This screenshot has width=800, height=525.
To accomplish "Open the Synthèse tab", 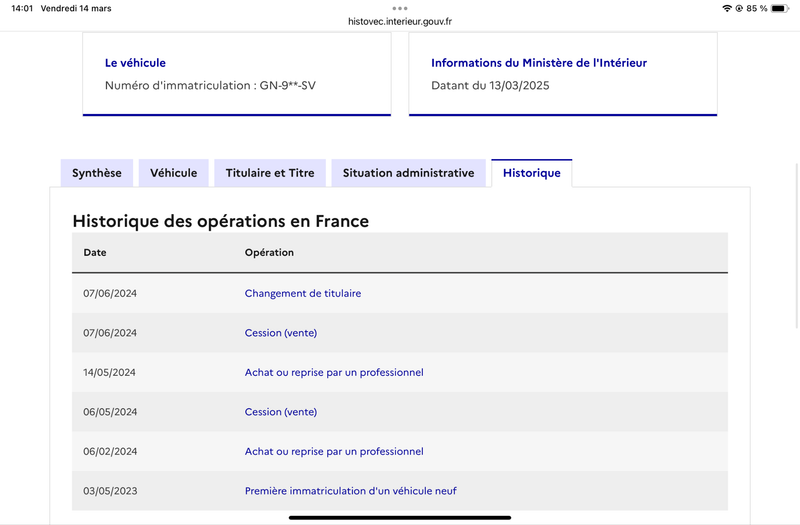I will point(97,173).
